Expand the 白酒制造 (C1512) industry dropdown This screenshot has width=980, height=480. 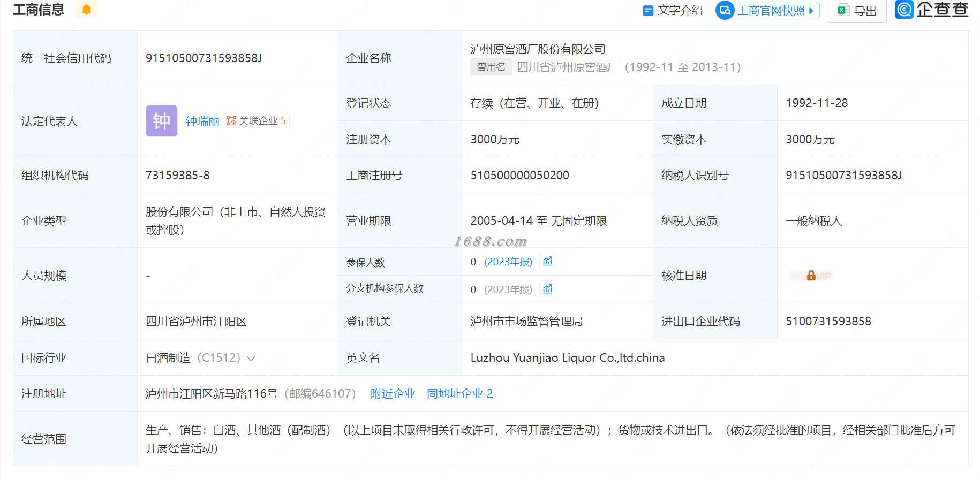coord(251,358)
